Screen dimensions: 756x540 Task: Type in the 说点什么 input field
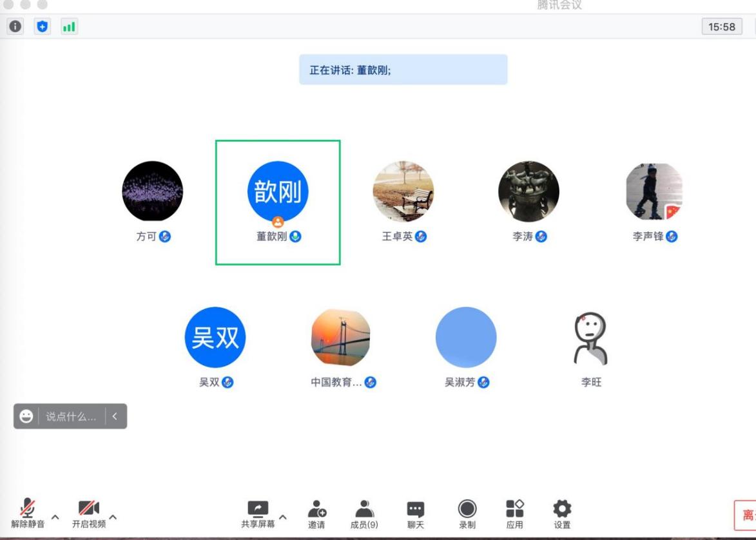pyautogui.click(x=71, y=416)
